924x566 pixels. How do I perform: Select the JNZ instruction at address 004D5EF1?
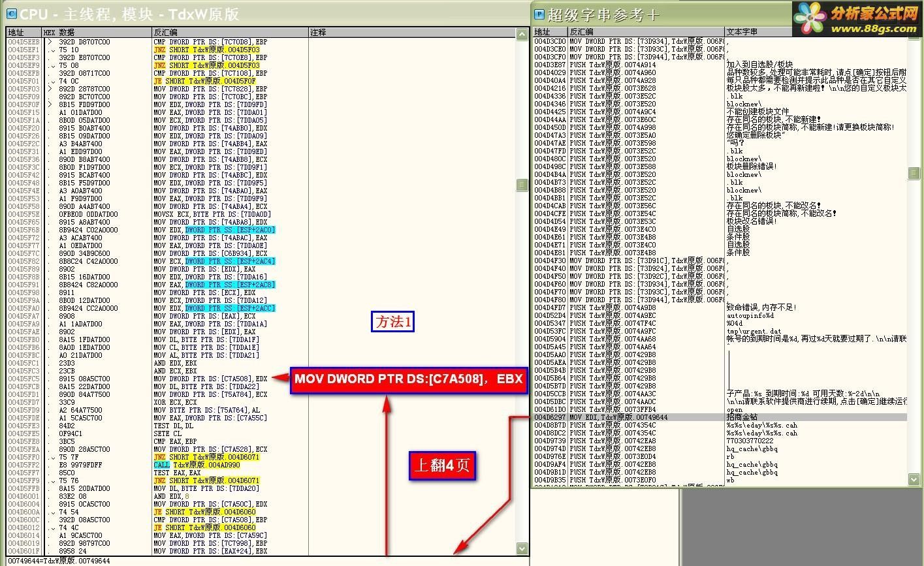click(x=207, y=50)
